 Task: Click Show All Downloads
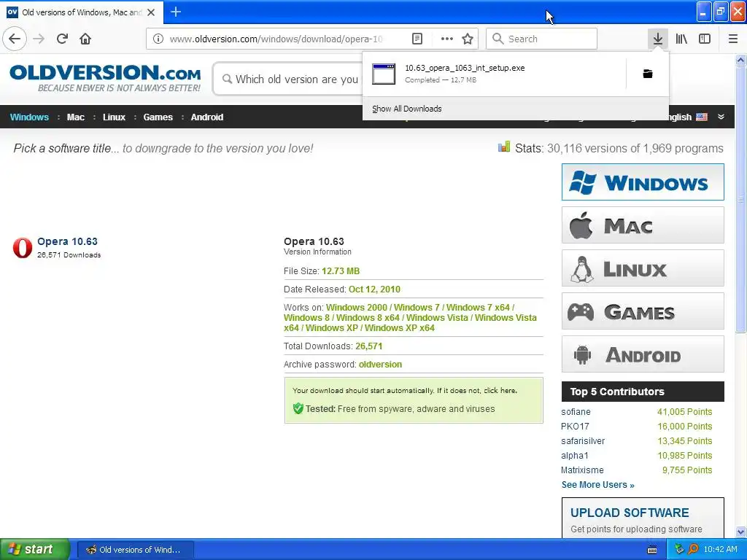click(x=407, y=109)
